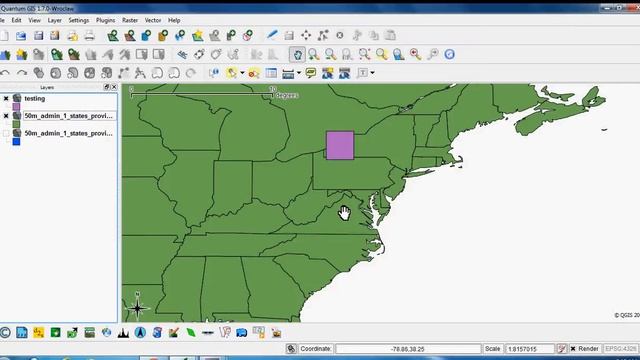Screen dimensions: 640x360
Task: Click the Open Project folder icon
Action: (x=21, y=36)
